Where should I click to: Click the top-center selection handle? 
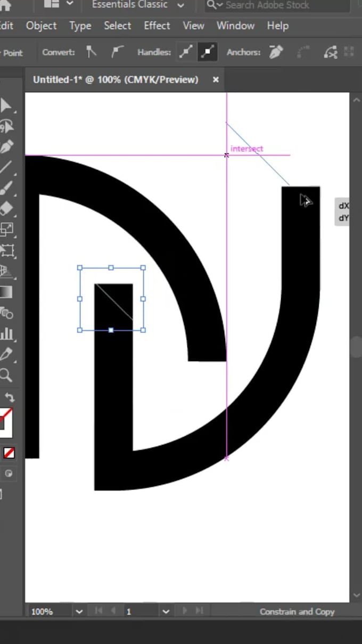111,267
